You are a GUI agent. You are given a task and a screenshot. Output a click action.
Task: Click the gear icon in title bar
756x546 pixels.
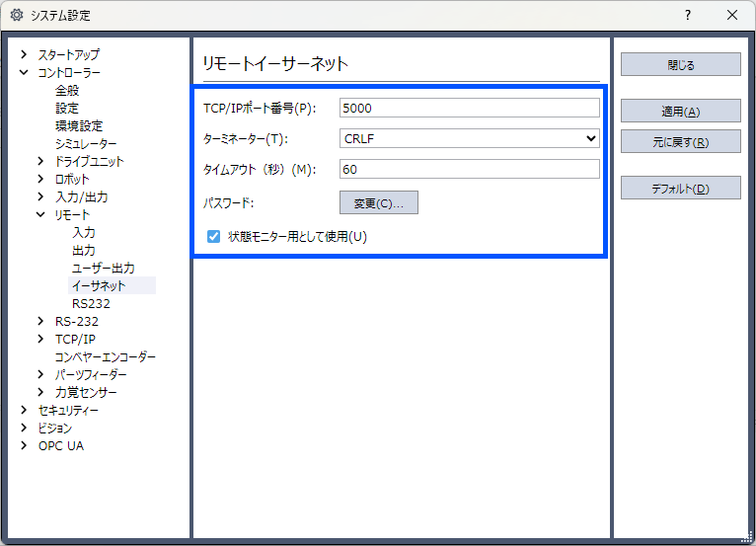pyautogui.click(x=17, y=15)
